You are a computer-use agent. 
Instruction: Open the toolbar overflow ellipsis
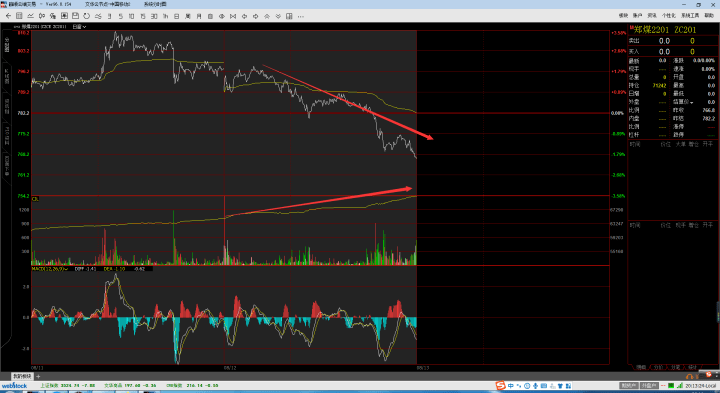(301, 16)
